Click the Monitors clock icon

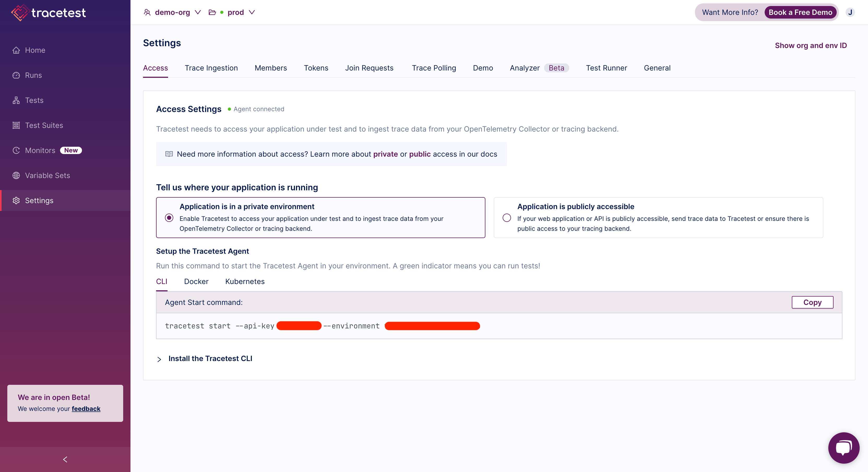point(16,150)
